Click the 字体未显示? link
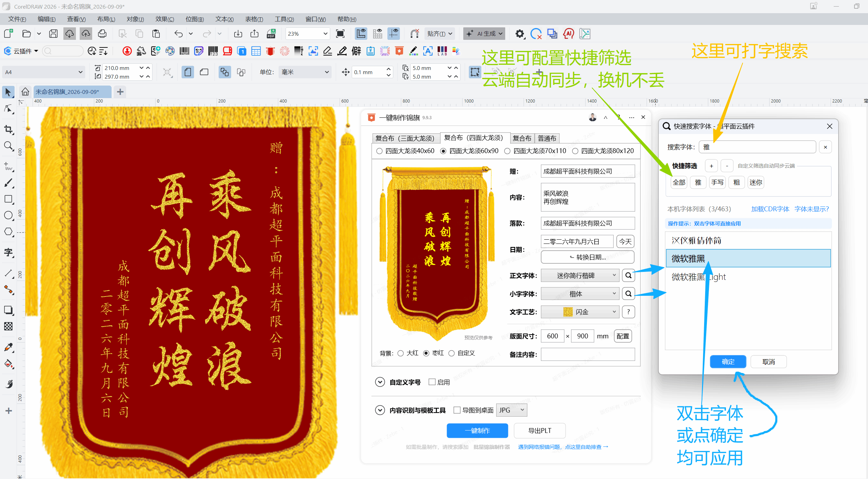This screenshot has width=868, height=479. 811,209
